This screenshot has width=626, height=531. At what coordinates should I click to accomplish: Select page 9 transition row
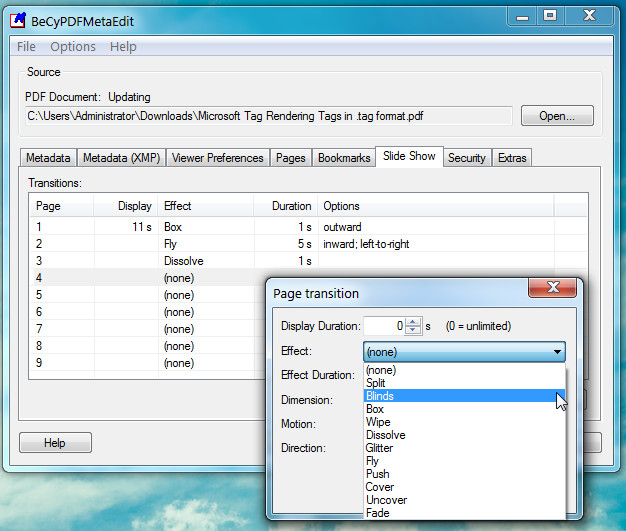pyautogui.click(x=148, y=363)
